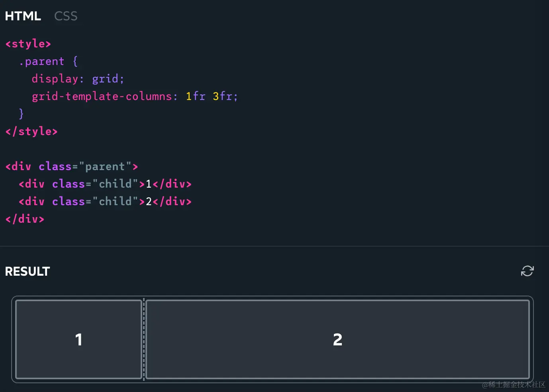Switch to the CSS tab
The height and width of the screenshot is (392, 549).
pos(66,16)
